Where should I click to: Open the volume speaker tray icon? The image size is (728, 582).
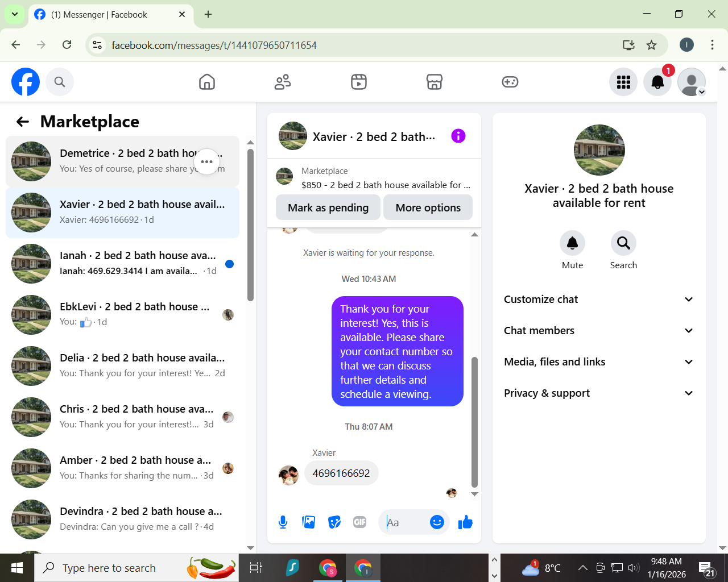634,567
